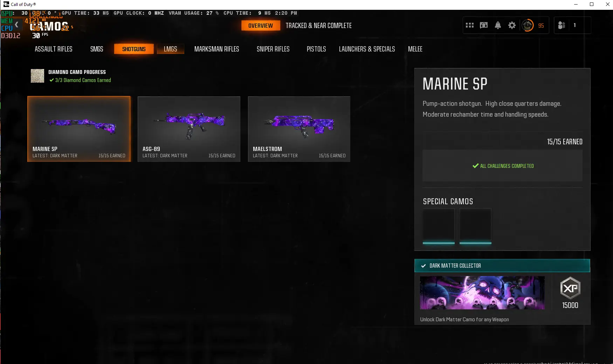Click the back arrow beside Camos title
Screen dimensions: 613x364
(16, 25)
